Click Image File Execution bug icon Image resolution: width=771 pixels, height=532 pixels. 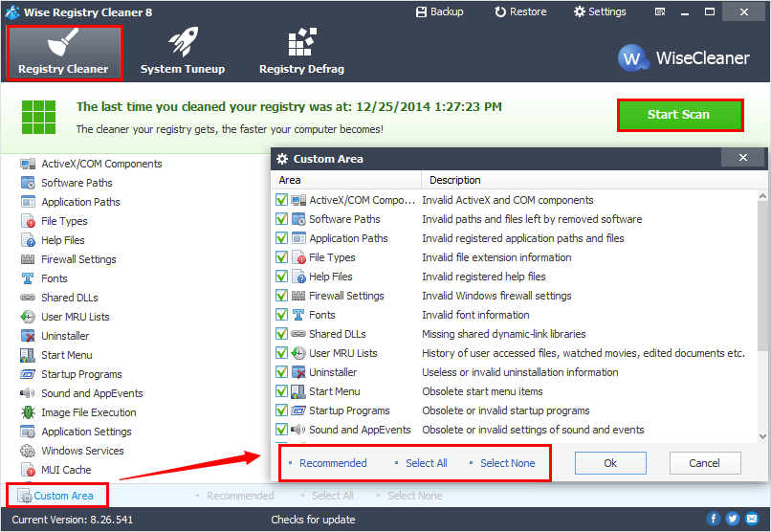click(x=28, y=412)
